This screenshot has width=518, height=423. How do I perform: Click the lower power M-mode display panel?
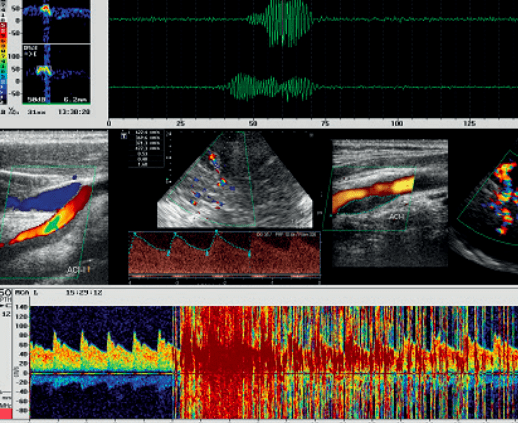coord(56,74)
